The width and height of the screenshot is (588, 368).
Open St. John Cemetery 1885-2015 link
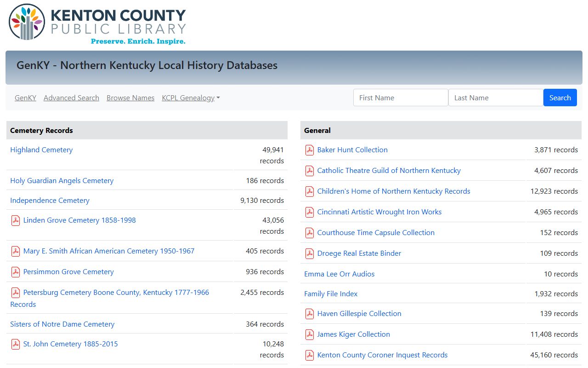70,344
